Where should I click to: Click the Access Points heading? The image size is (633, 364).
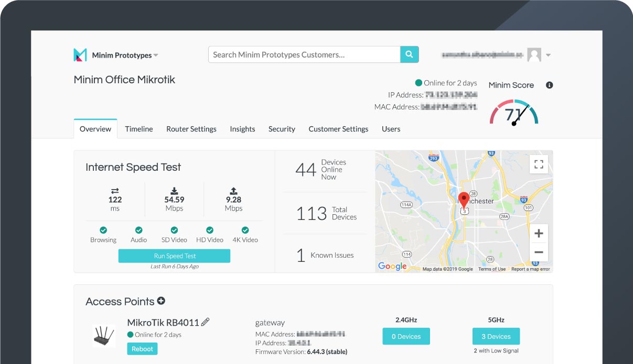(x=120, y=301)
